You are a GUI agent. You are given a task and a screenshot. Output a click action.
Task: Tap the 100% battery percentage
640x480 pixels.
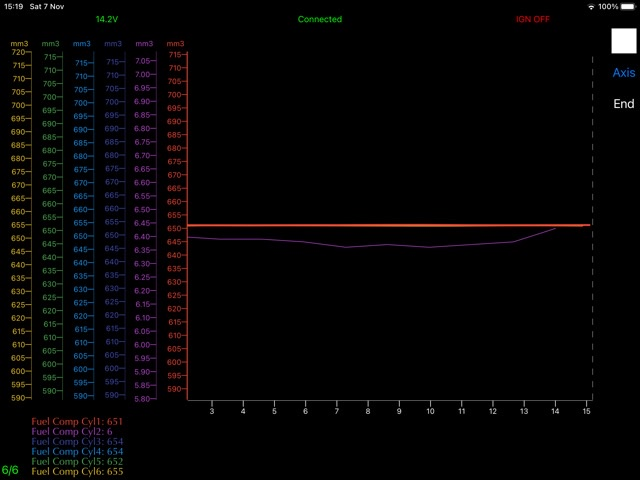608,7
